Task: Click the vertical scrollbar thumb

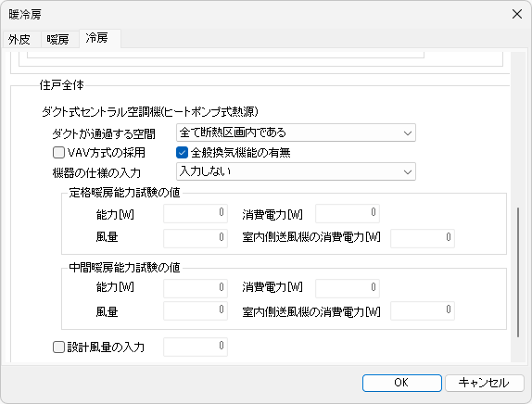Action: [x=518, y=272]
